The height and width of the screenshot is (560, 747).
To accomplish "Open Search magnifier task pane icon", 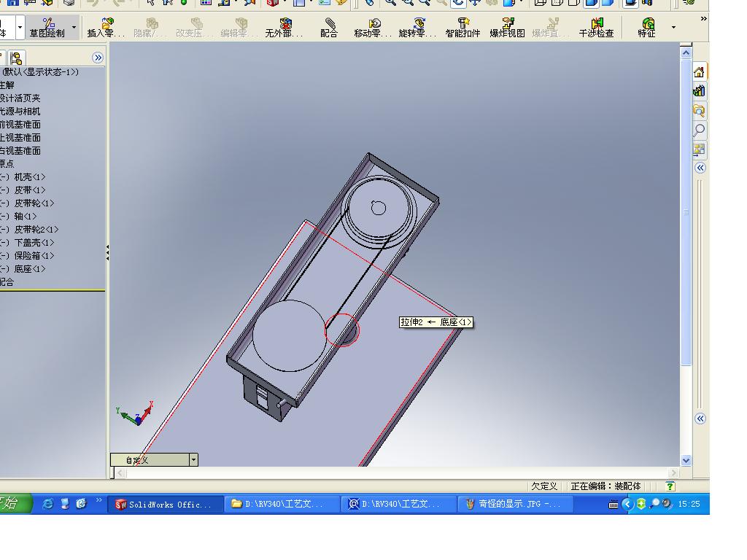I will tap(699, 130).
